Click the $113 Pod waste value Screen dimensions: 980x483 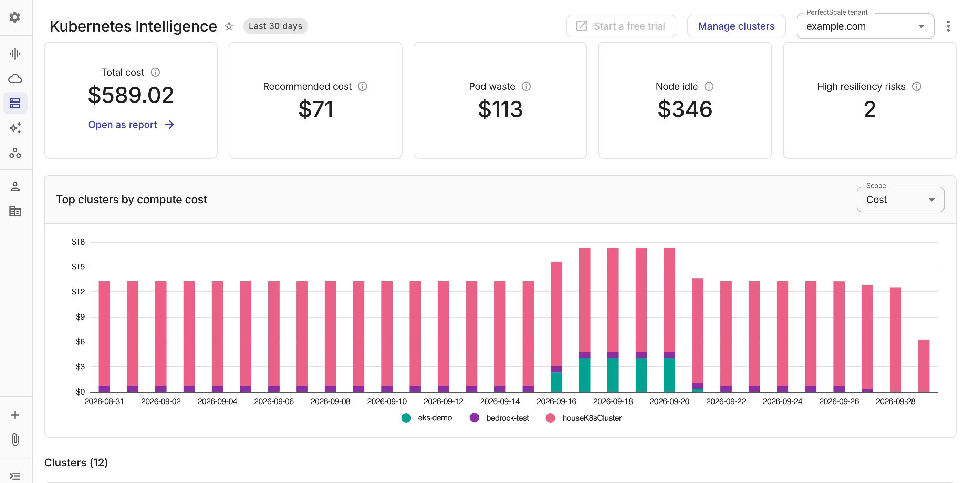(x=500, y=109)
